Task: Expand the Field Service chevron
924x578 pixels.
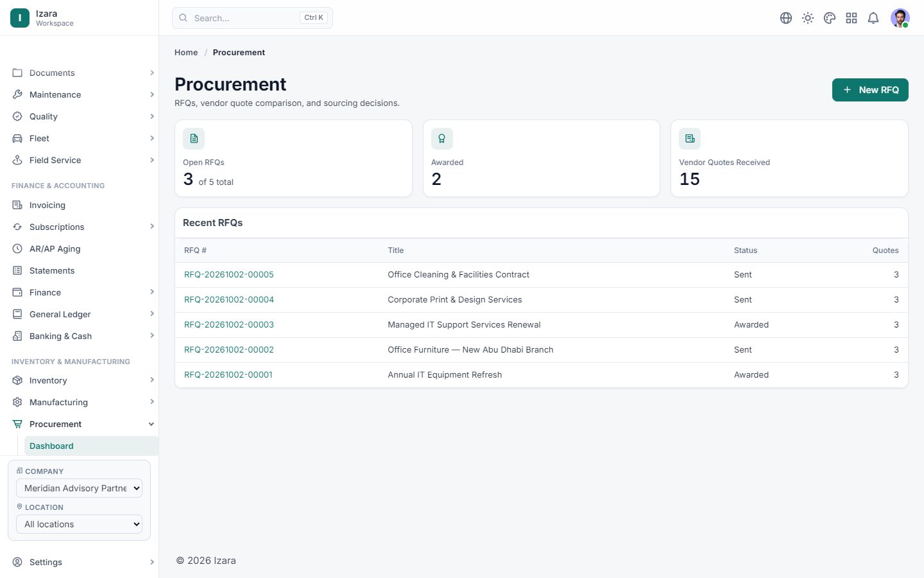Action: click(x=152, y=160)
